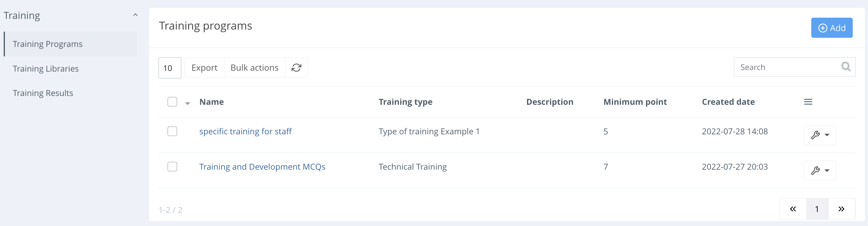The width and height of the screenshot is (868, 226).
Task: Click into the Search field
Action: point(787,67)
